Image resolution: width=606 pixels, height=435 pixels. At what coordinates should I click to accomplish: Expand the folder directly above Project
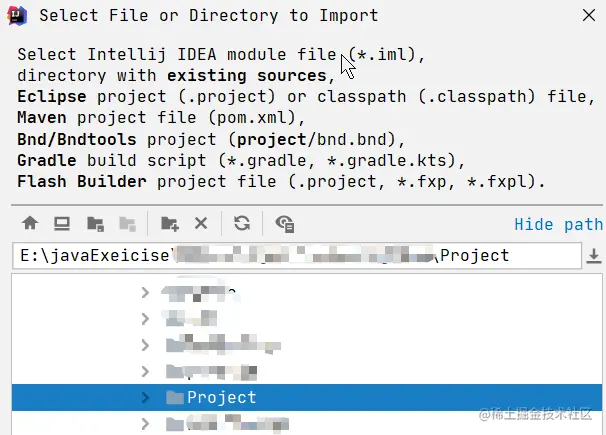point(146,371)
